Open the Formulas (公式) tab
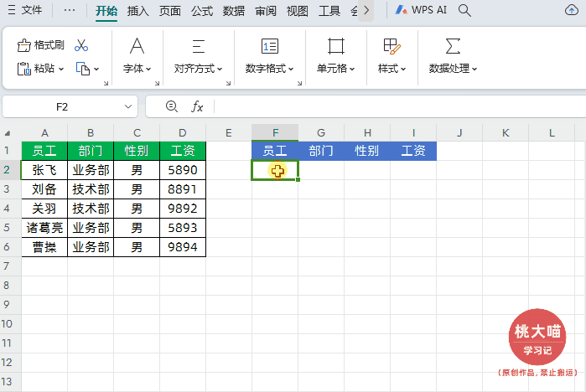 (201, 11)
